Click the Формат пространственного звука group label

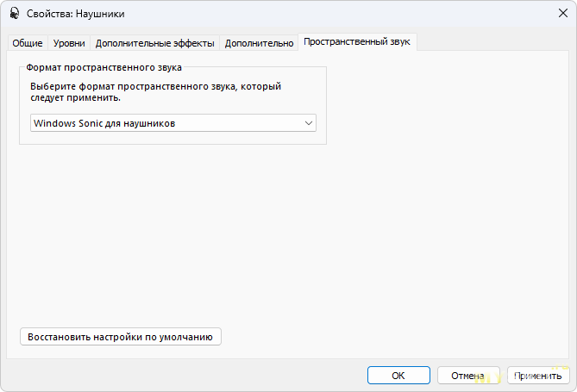click(x=103, y=68)
